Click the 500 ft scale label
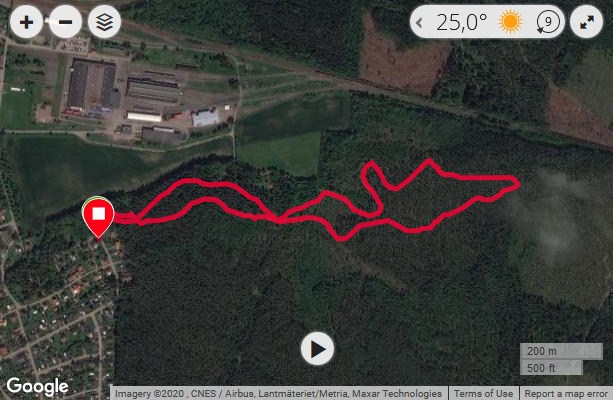Screen dimensions: 613x400 (x=541, y=368)
